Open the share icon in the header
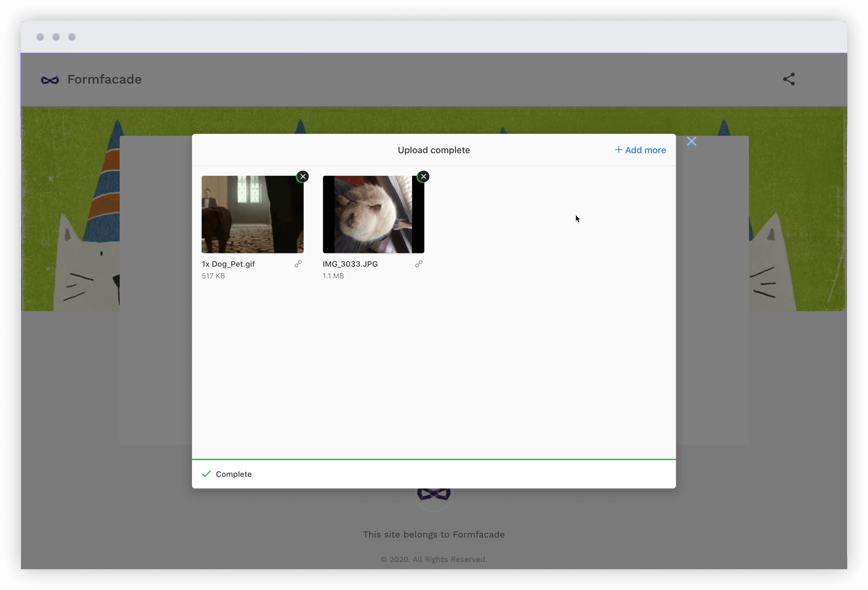 point(789,79)
